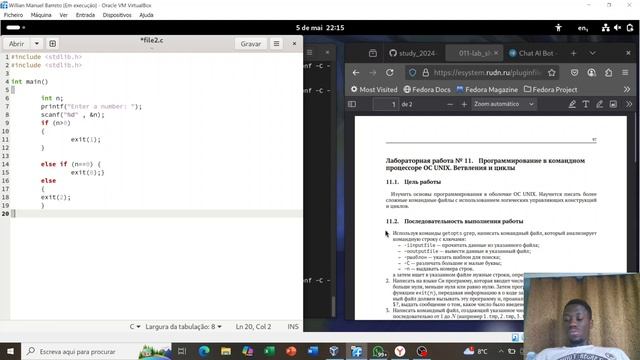The width and height of the screenshot is (640, 360).
Task: Open Task View in taskbar
Action: (x=182, y=351)
